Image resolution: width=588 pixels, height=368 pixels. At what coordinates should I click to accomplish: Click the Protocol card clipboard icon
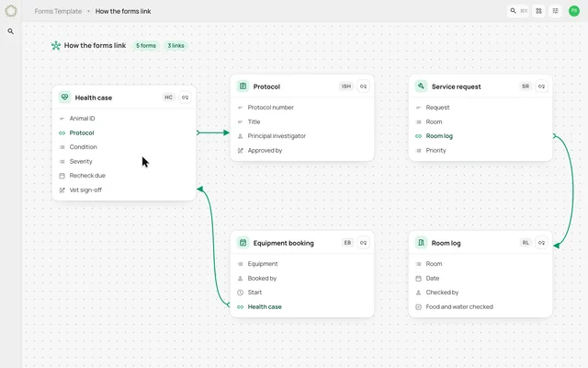point(243,86)
